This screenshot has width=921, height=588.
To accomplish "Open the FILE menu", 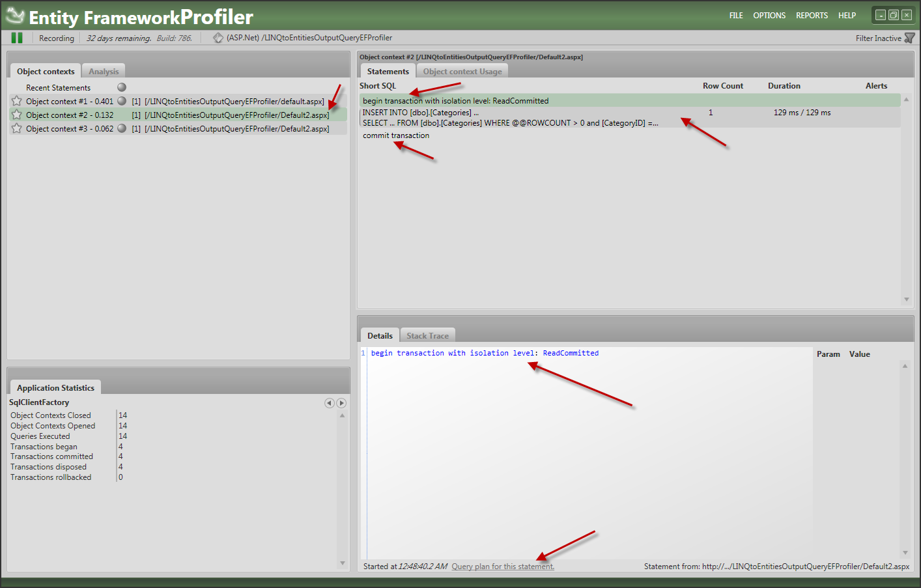I will click(x=736, y=16).
